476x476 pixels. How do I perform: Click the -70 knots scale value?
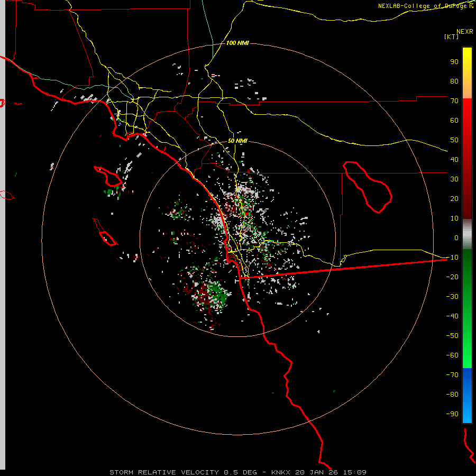[x=452, y=375]
